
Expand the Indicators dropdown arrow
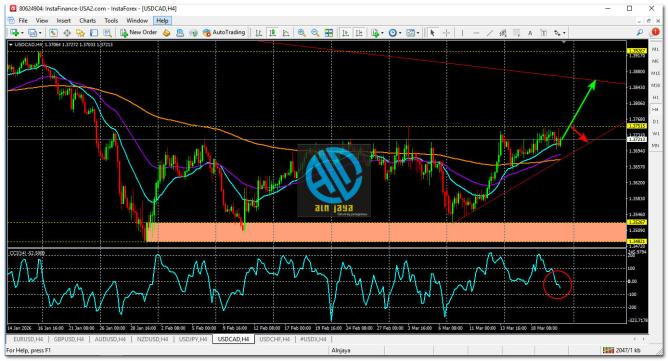click(382, 33)
